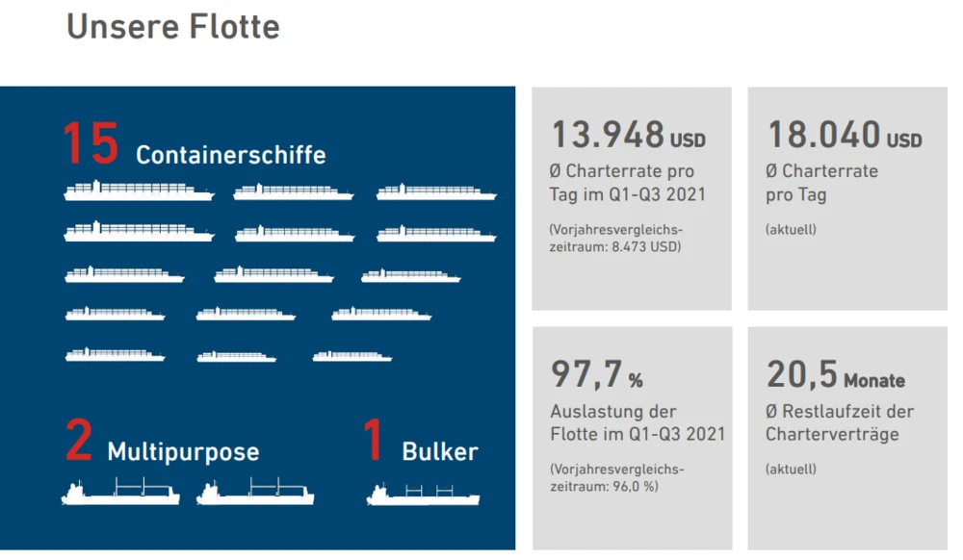The width and height of the screenshot is (963, 560).
Task: Select the 20,5 Monate figure
Action: click(x=835, y=374)
